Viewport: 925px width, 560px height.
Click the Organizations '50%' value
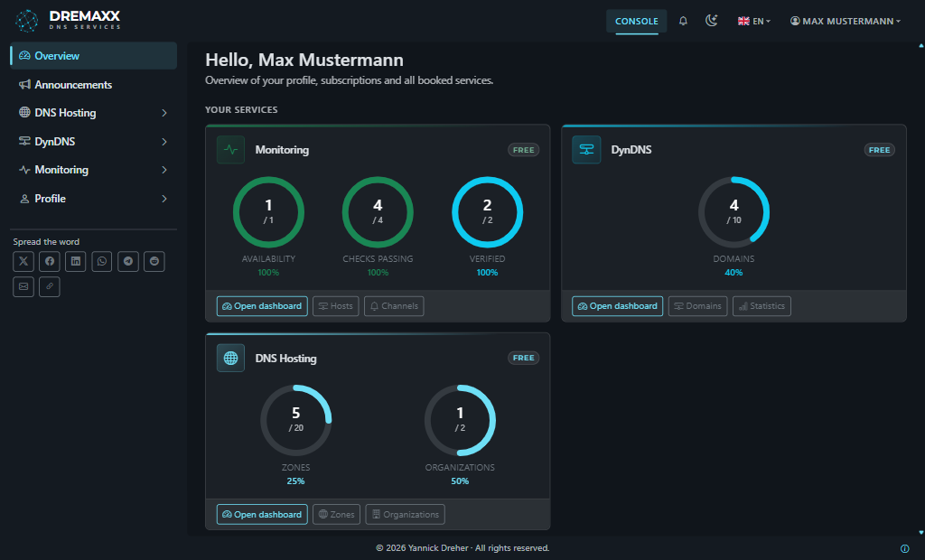[460, 481]
